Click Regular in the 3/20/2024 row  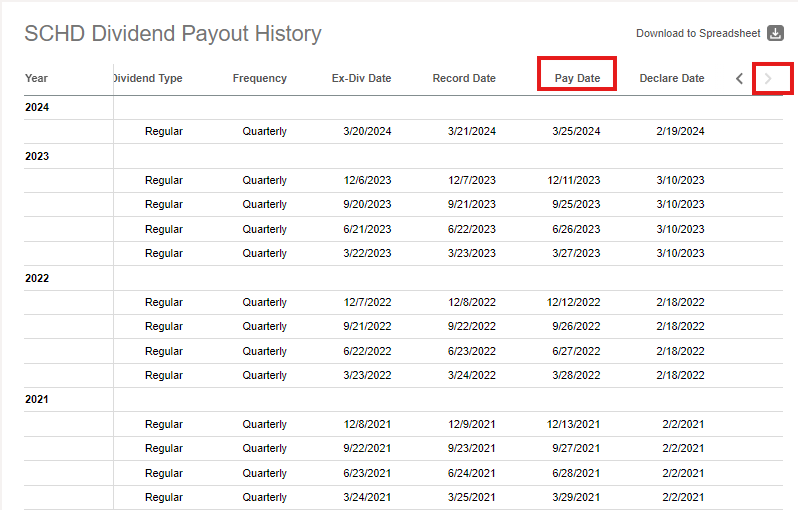click(x=164, y=131)
